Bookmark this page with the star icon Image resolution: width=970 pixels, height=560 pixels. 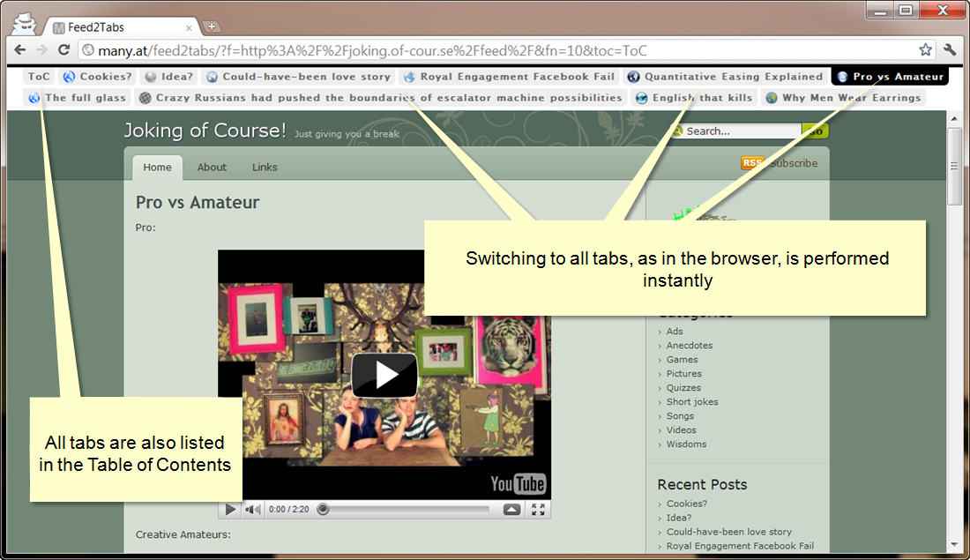[925, 50]
